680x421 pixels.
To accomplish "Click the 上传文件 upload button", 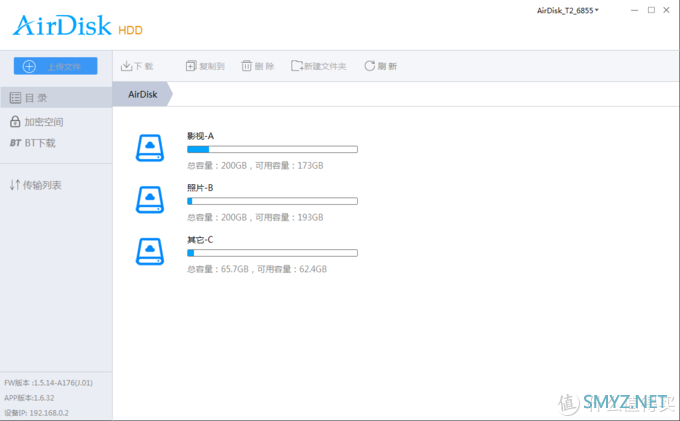I will click(56, 66).
